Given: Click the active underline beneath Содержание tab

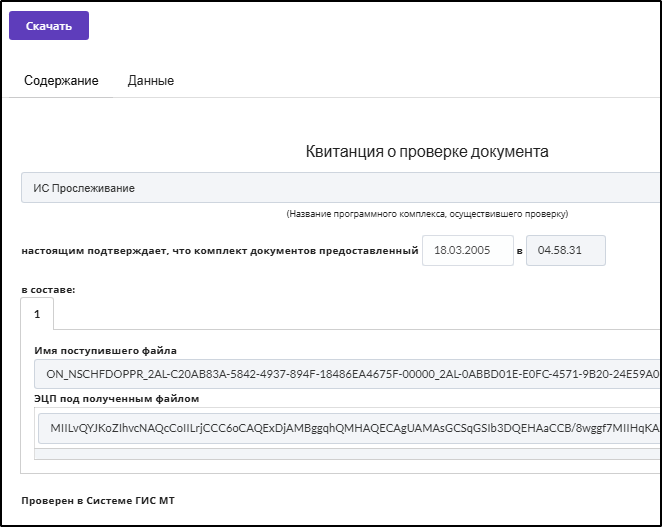Looking at the screenshot, I should coord(61,97).
